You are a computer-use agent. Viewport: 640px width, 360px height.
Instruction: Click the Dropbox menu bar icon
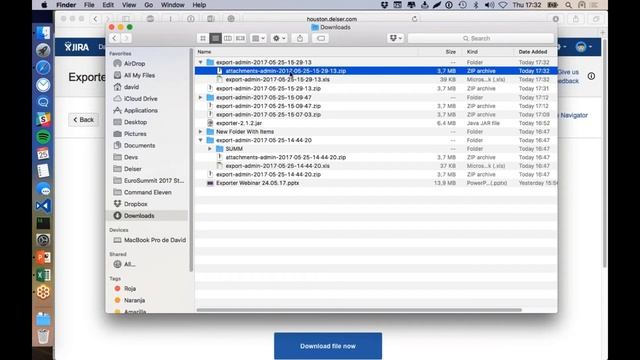(384, 5)
